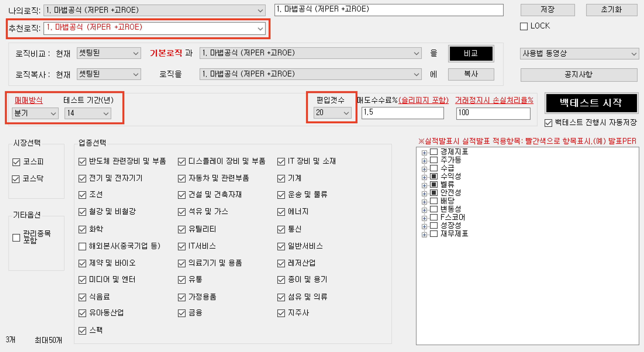Enable 해외본사(중국기업 등) industry checkbox

pos(82,246)
